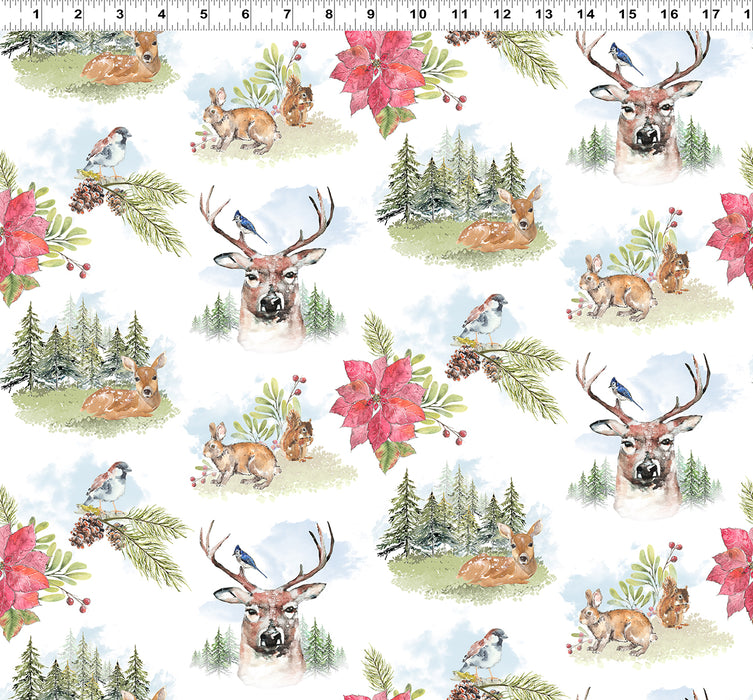Click the squirrel in the topmost rabbit scene
Image resolution: width=753 pixels, height=700 pixels.
pos(295,103)
